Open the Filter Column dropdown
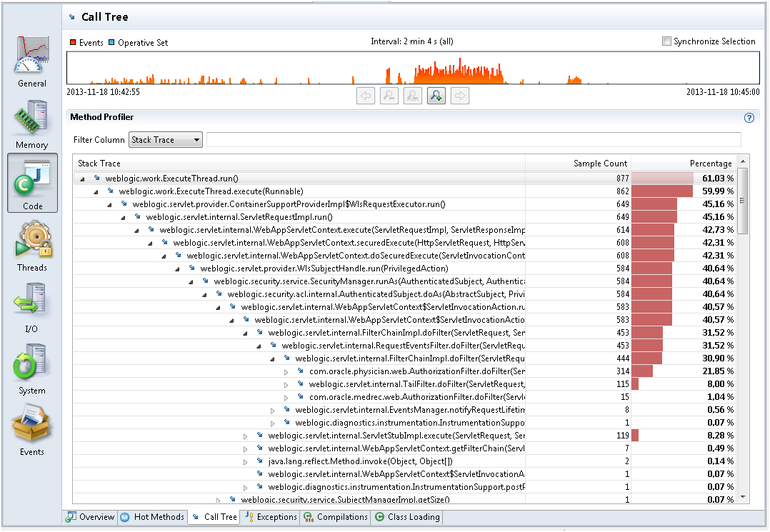Screen dimensions: 770x532 [166, 140]
